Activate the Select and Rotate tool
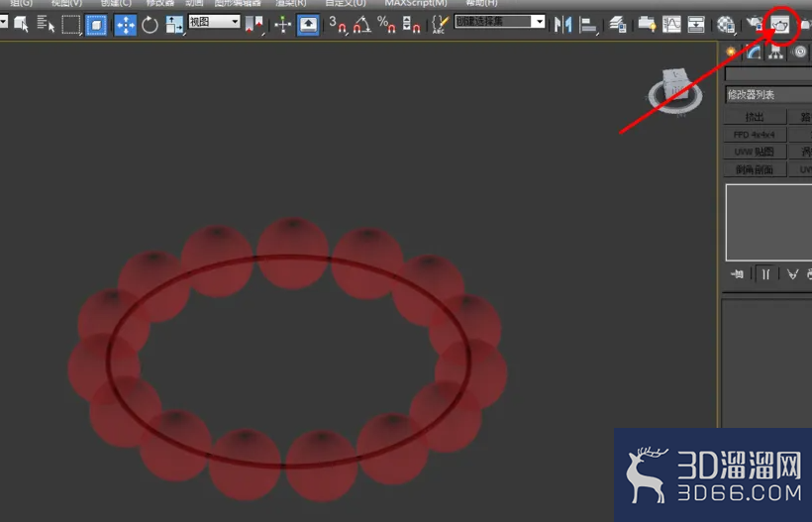This screenshot has width=812, height=522. [x=150, y=25]
